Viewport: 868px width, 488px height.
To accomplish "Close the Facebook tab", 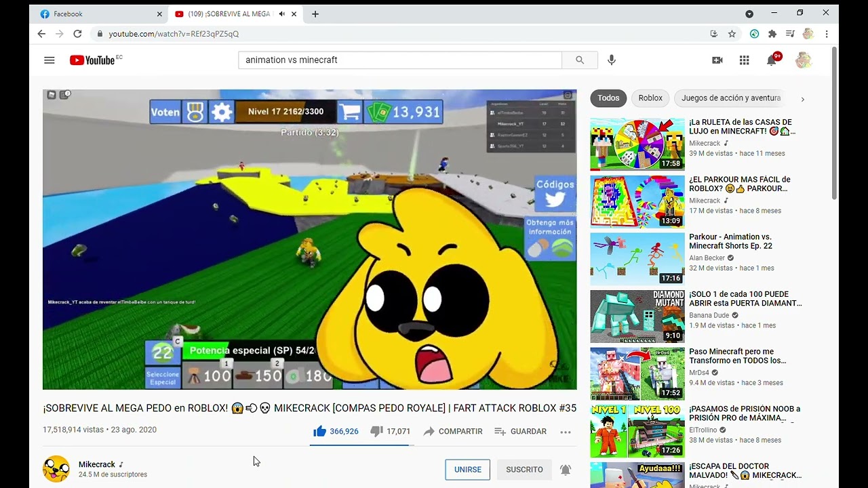I will (159, 14).
